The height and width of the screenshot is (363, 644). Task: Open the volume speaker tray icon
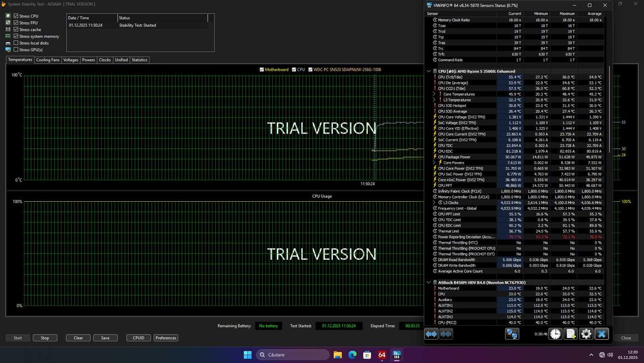point(610,355)
